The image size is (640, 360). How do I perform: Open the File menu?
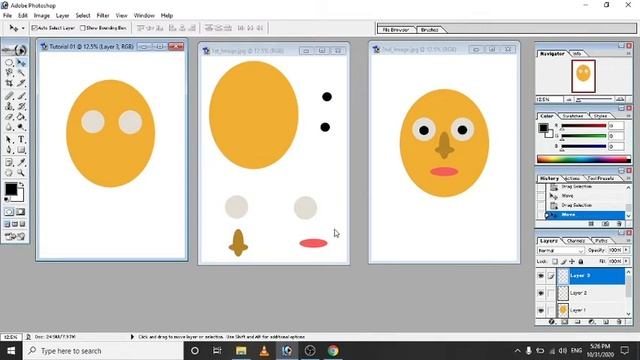point(7,16)
